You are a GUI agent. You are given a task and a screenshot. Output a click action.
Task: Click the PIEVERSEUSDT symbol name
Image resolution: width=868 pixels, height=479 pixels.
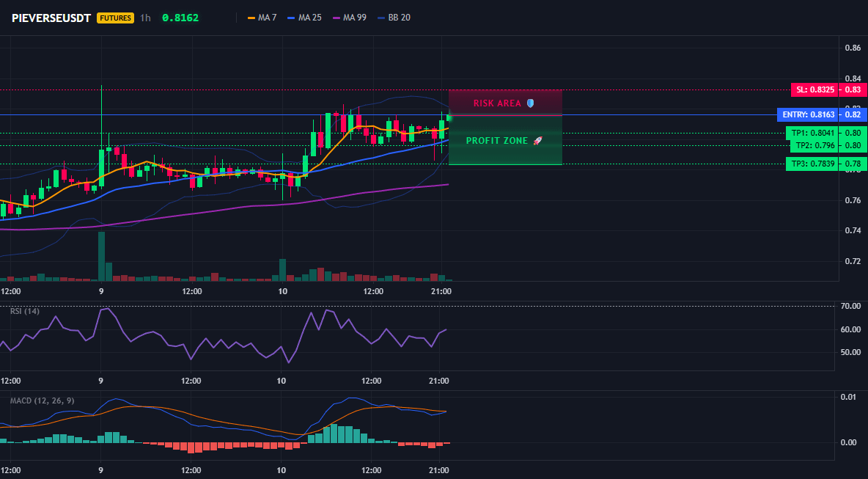51,18
